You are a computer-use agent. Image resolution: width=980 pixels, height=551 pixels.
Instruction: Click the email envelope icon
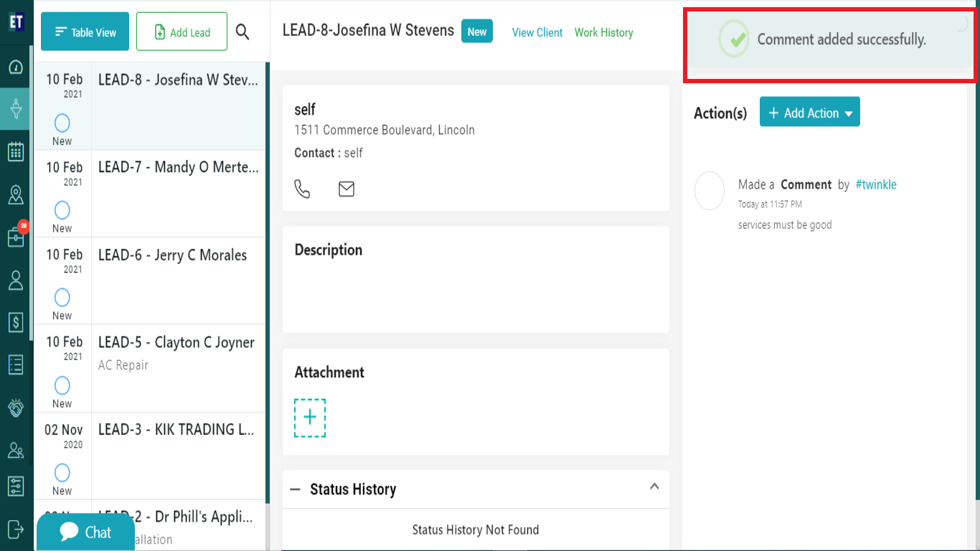pos(347,189)
